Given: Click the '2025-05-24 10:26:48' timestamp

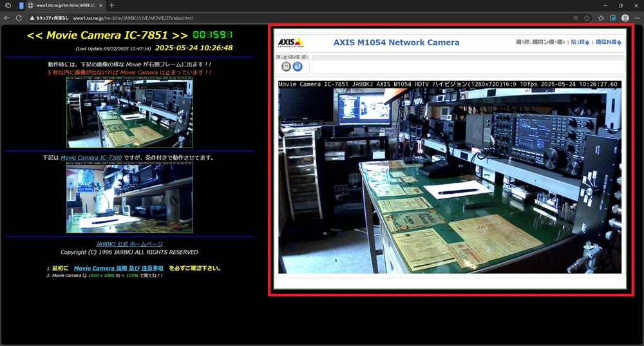Looking at the screenshot, I should (194, 48).
